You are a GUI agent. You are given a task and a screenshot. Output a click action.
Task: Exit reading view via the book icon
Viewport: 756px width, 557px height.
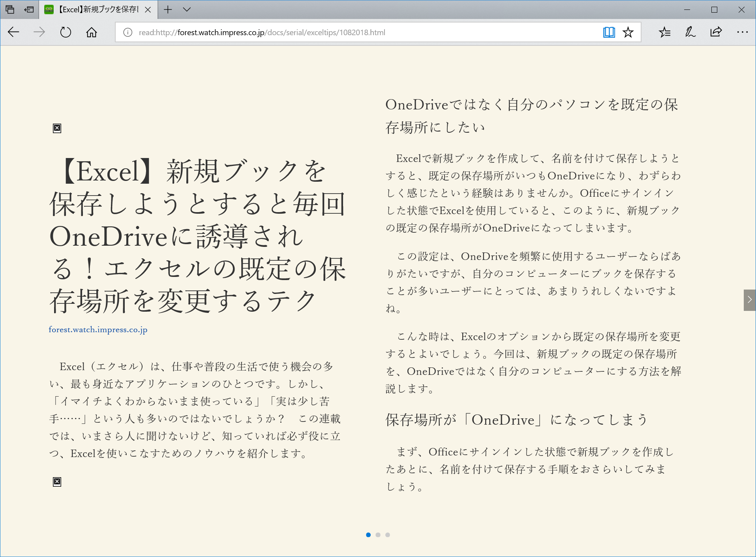click(609, 32)
